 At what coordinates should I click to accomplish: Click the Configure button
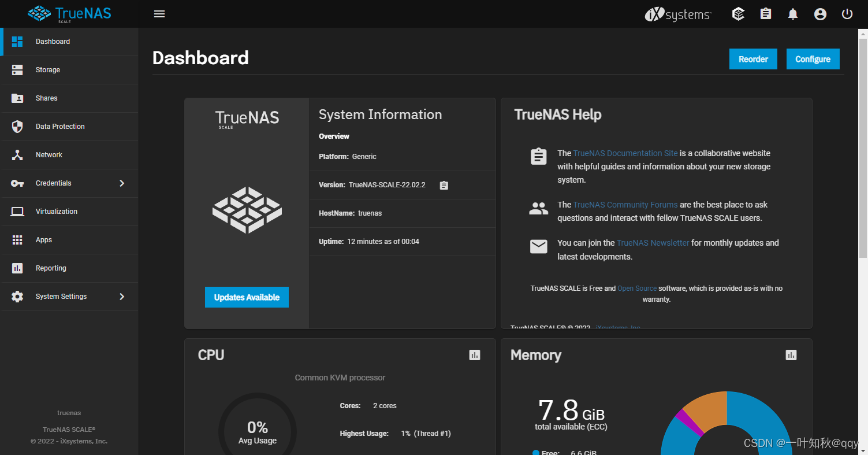pyautogui.click(x=813, y=59)
